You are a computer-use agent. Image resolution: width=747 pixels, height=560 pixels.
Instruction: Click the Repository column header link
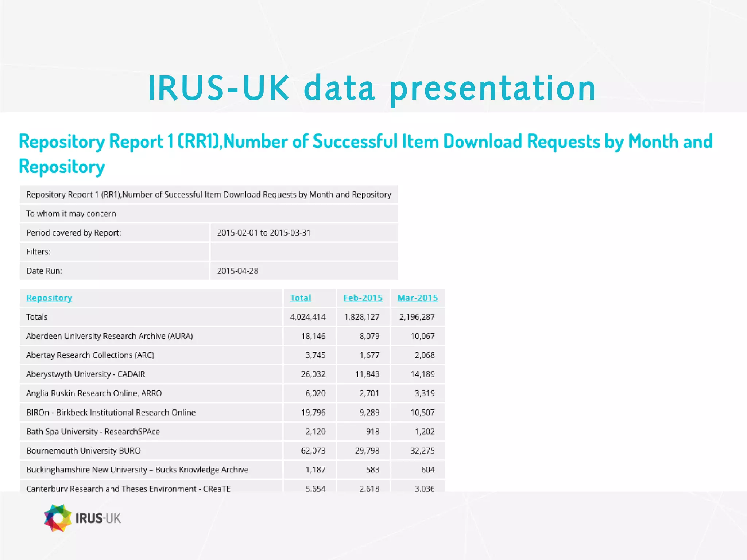(x=49, y=298)
